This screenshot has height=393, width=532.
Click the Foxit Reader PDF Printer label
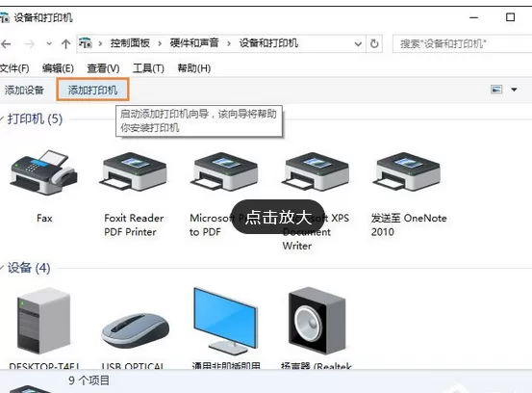click(134, 224)
